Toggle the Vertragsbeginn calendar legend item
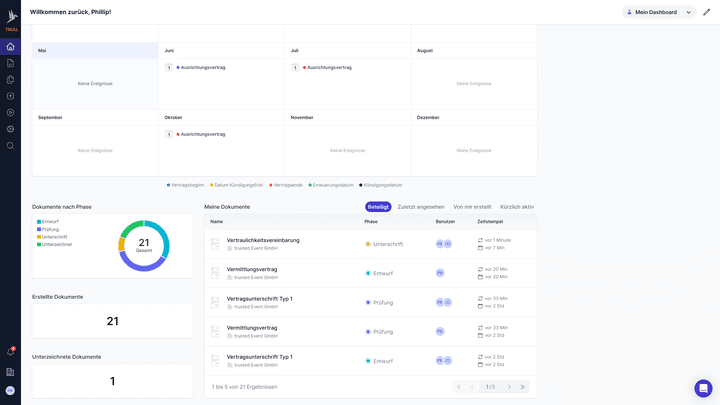Viewport: 720px width, 405px height. click(x=186, y=185)
